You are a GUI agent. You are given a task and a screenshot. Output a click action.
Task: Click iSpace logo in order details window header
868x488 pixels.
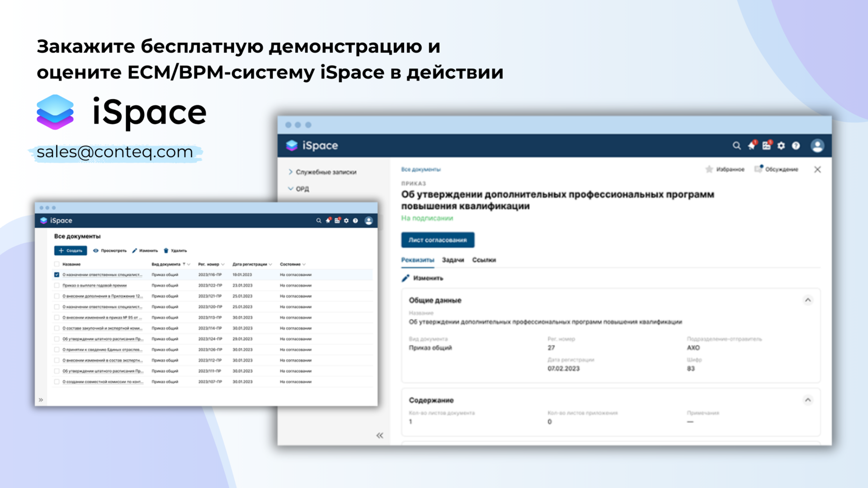tap(312, 146)
